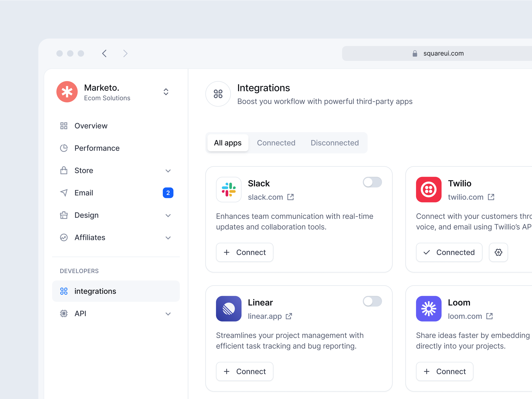Open Twilio integration settings gear
Viewport: 532px width, 399px height.
(x=498, y=252)
